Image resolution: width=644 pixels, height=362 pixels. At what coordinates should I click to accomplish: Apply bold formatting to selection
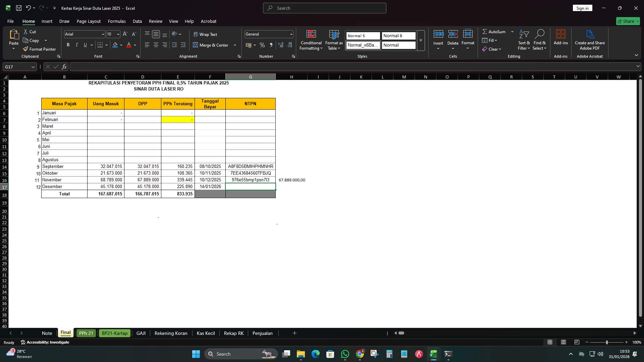68,45
